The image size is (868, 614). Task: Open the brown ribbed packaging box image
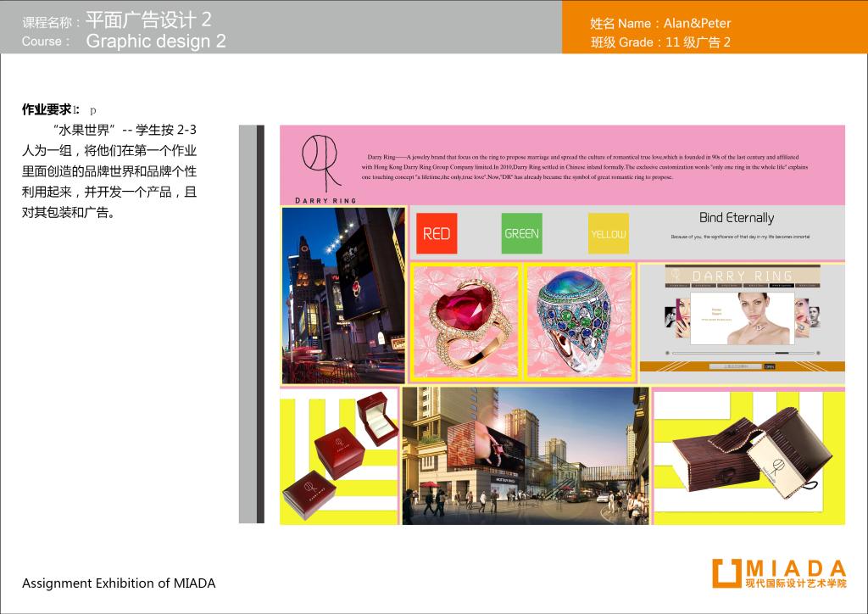click(749, 456)
